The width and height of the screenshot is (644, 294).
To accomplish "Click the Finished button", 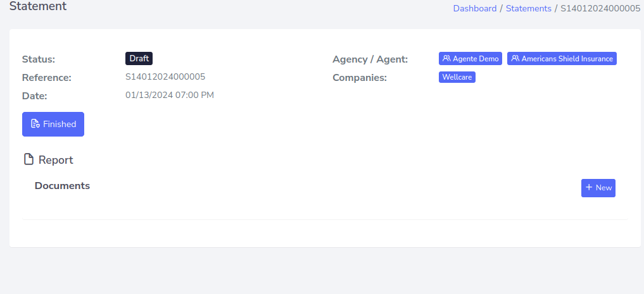I will tap(53, 125).
